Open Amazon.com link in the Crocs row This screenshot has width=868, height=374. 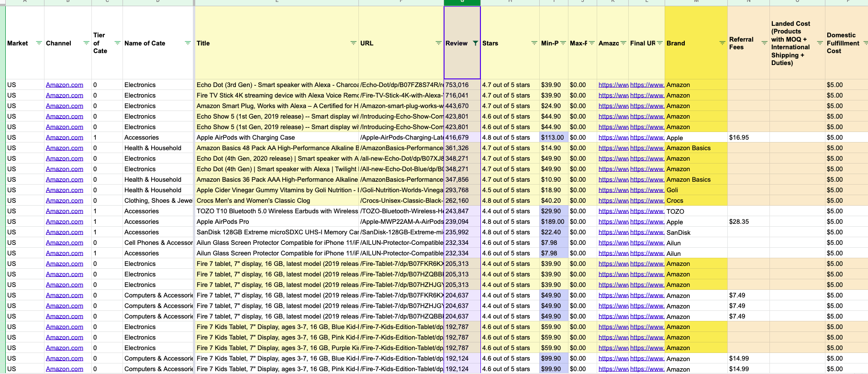point(65,201)
